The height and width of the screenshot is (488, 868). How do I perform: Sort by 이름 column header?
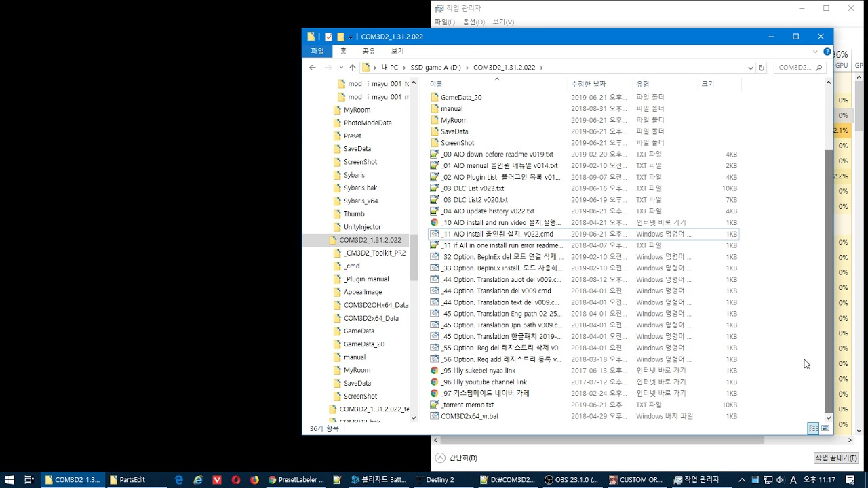[436, 84]
